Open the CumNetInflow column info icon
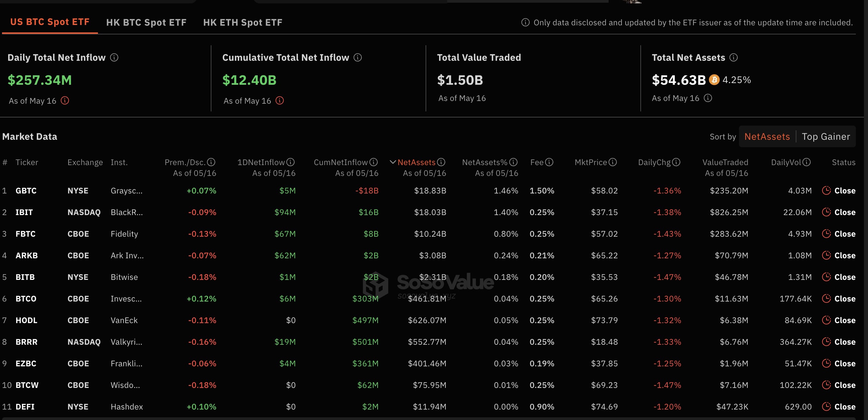Image resolution: width=868 pixels, height=420 pixels. click(374, 162)
